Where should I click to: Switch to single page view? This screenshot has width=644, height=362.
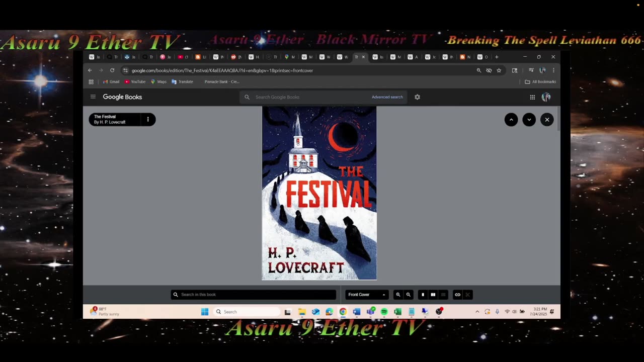(x=423, y=295)
